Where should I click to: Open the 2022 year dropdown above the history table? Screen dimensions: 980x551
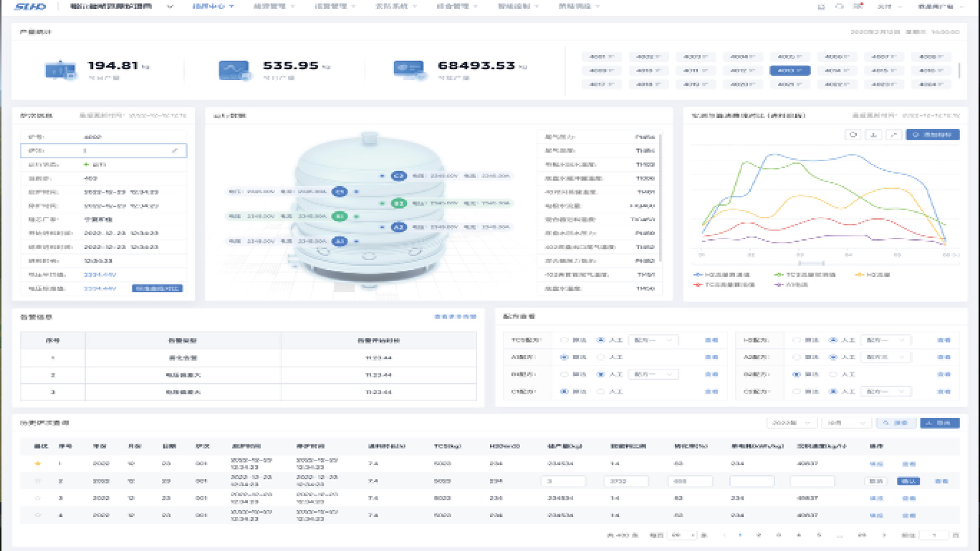pos(791,423)
